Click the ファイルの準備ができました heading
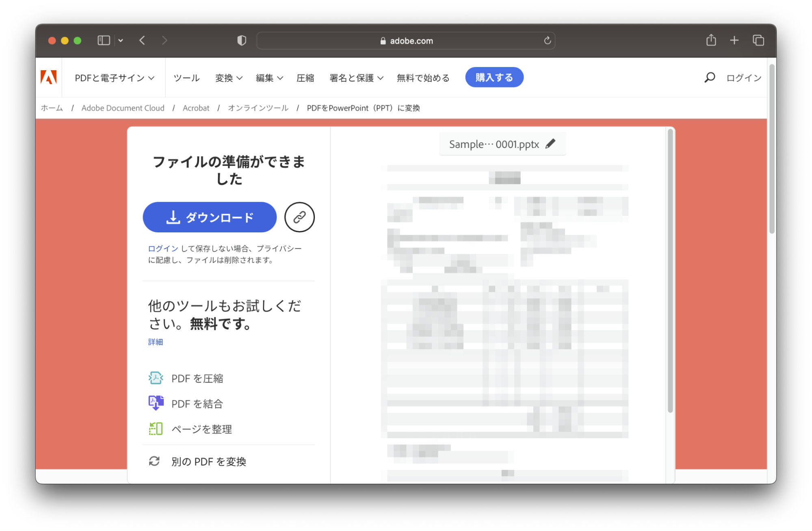This screenshot has width=812, height=531. tap(229, 170)
